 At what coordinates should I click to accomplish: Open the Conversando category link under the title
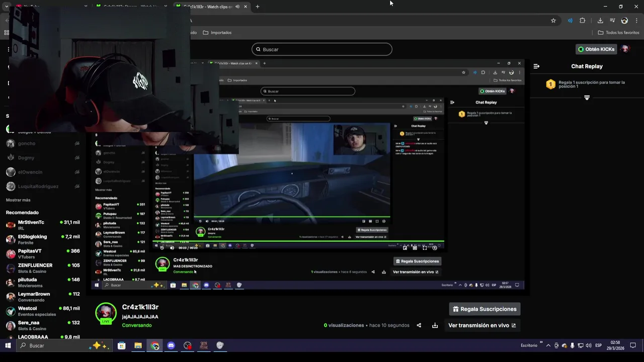coord(137,325)
